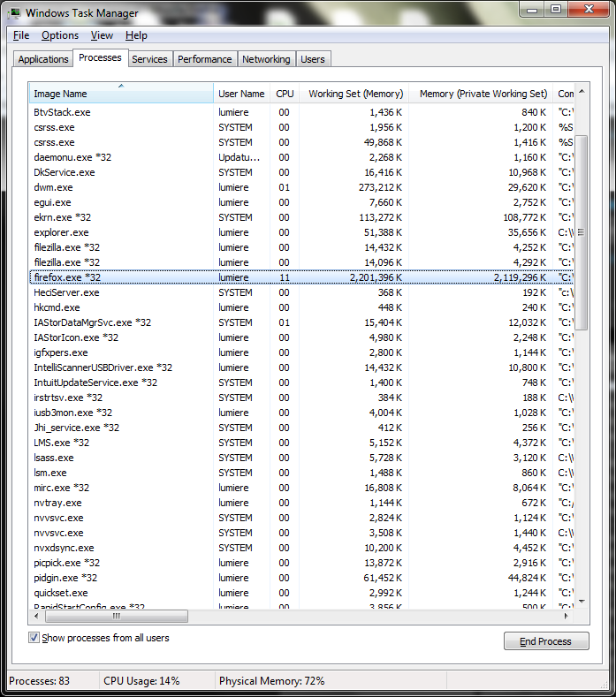
Task: Click the vertical scrollbar up arrow
Action: (582, 92)
